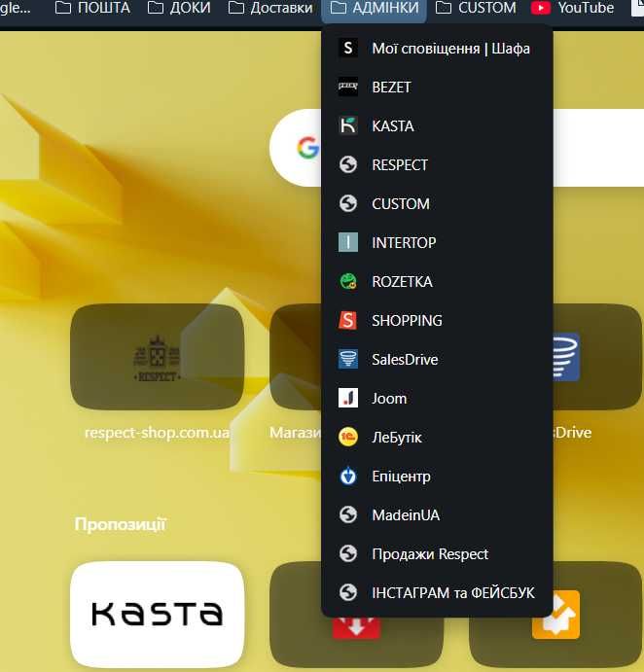Click the BEZET favicon icon
The width and height of the screenshot is (644, 672).
tap(348, 87)
